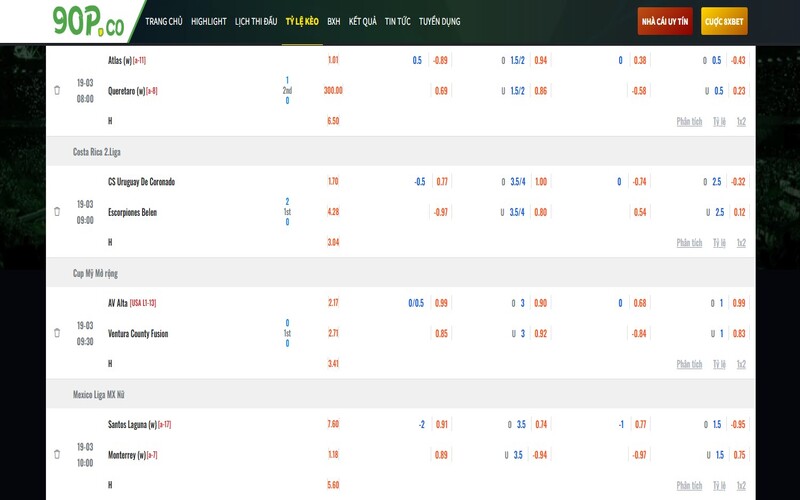800x500 pixels.
Task: Open 1x2 link for Santos Laguna match
Action: pyautogui.click(x=741, y=486)
